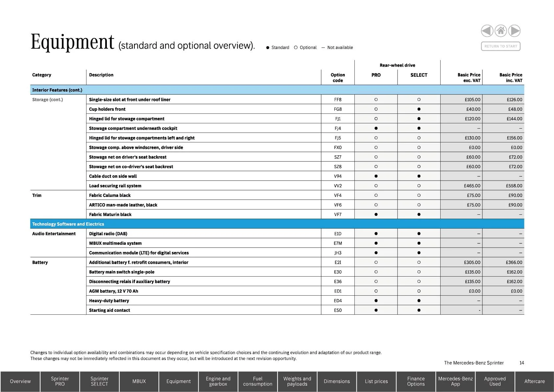Select the £465.00 exc. VAT price

[x=472, y=186]
